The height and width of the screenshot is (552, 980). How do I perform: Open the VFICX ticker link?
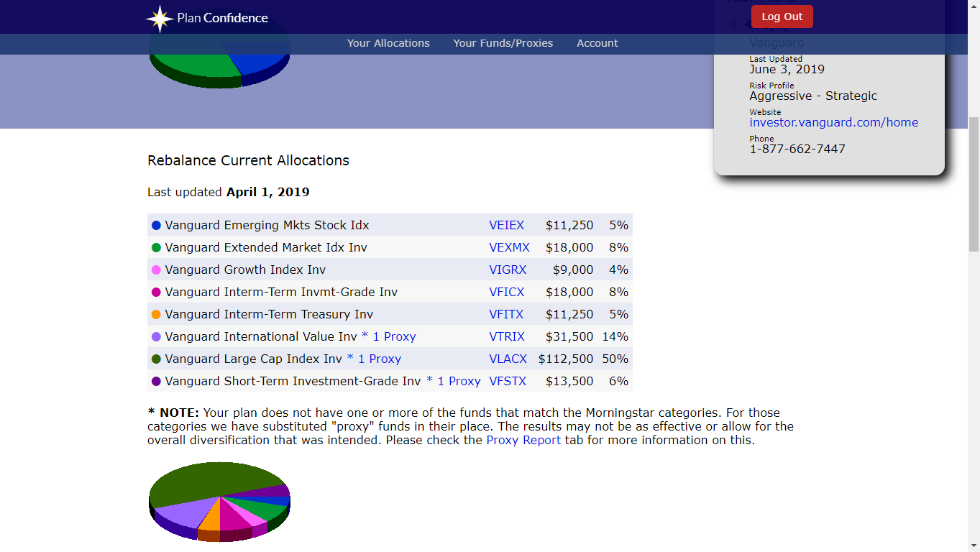[507, 292]
